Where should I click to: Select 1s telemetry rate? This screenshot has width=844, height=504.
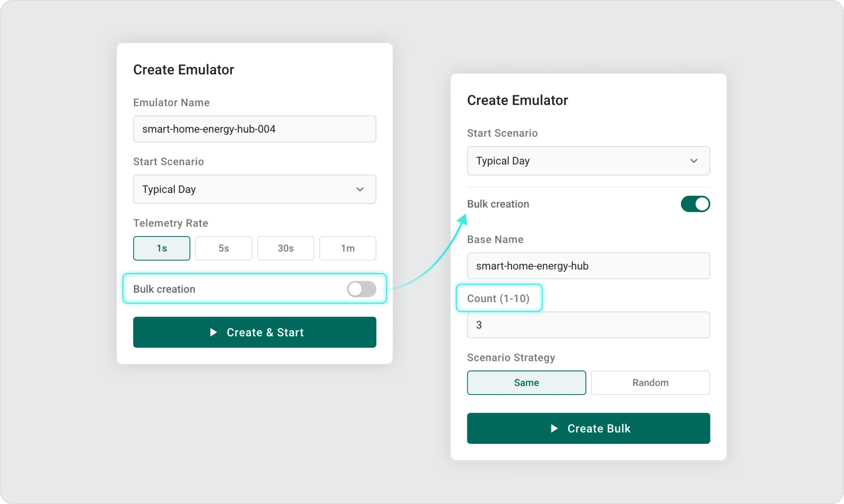tap(161, 248)
